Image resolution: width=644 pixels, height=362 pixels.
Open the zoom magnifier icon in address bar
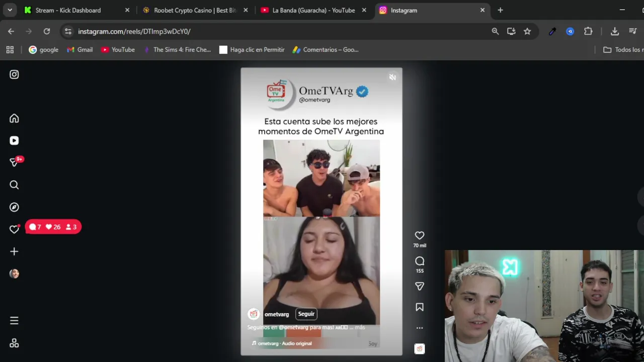pos(495,31)
